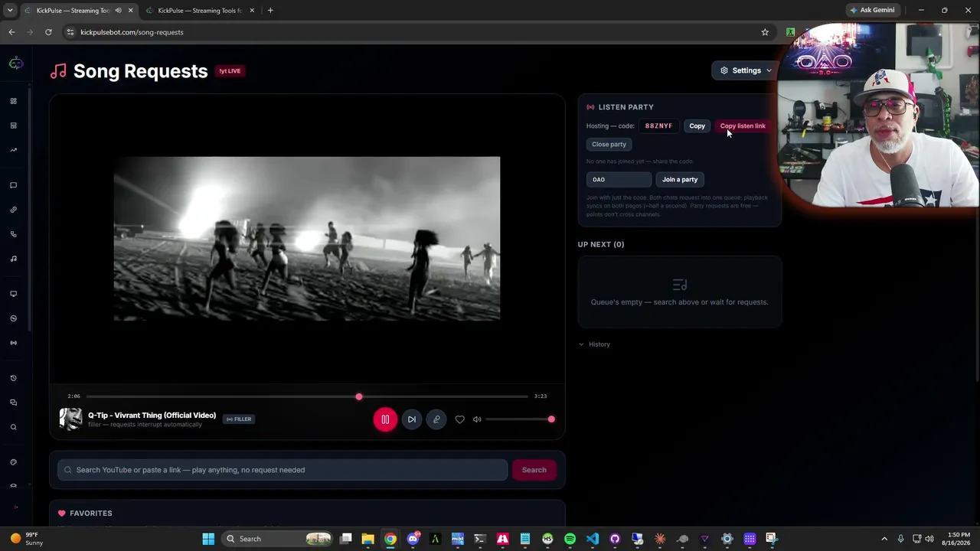Click the Q-Tip song thumbnail
The image size is (980, 551).
70,419
